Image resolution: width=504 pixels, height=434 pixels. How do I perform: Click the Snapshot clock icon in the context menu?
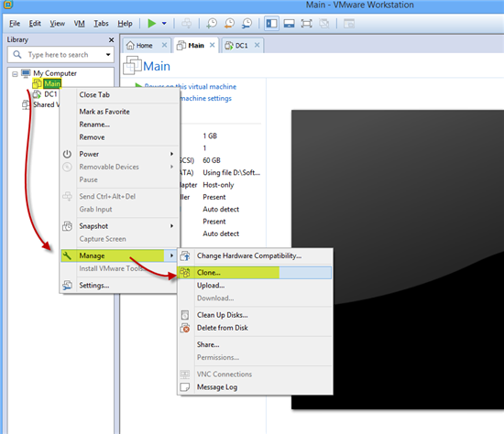[67, 226]
